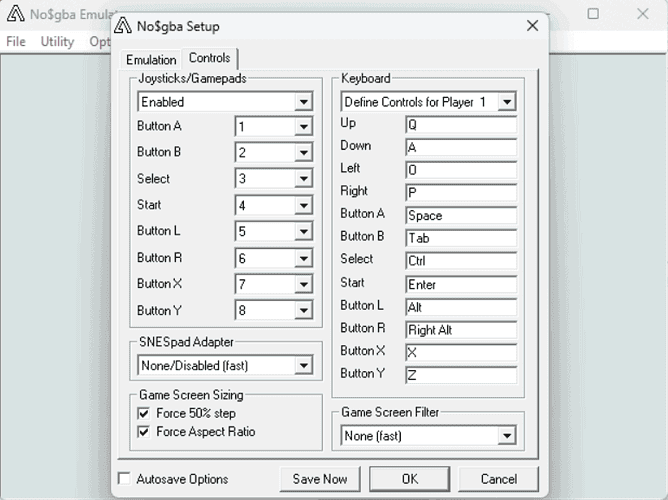The height and width of the screenshot is (500, 668).
Task: Click the Game Screen Sizing group label
Action: [191, 395]
